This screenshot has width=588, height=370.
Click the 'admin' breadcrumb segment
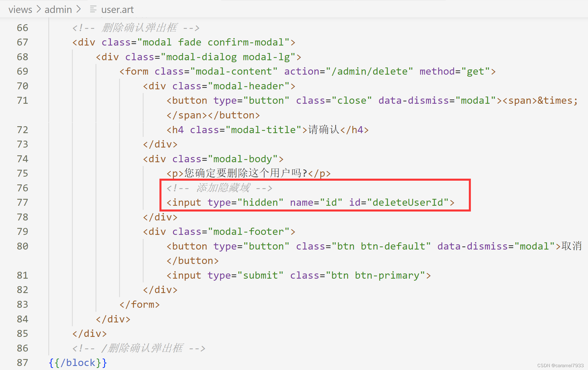(x=58, y=10)
